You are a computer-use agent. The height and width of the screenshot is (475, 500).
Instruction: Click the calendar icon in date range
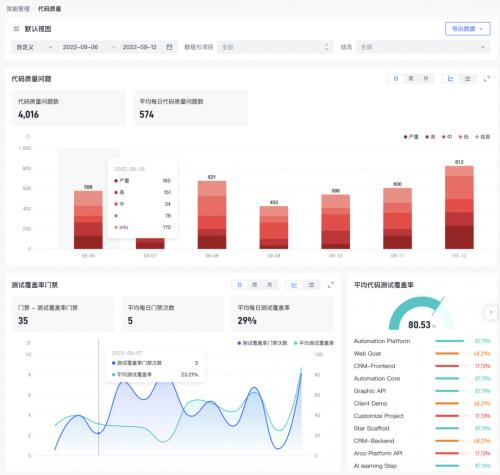pyautogui.click(x=169, y=47)
